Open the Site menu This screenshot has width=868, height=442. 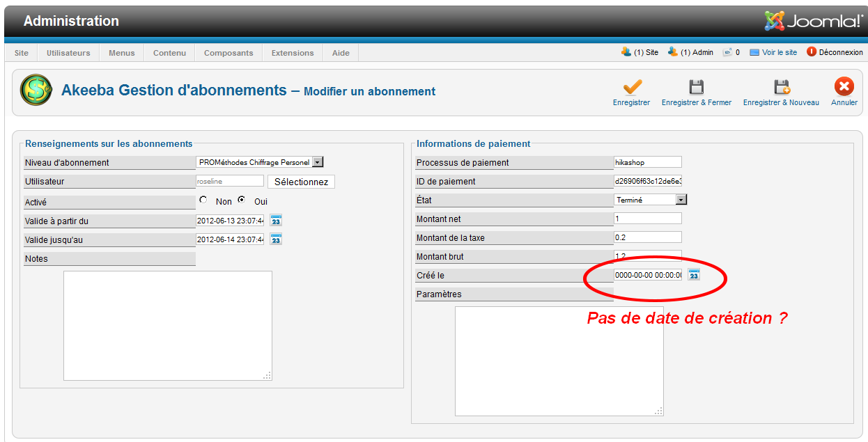22,53
